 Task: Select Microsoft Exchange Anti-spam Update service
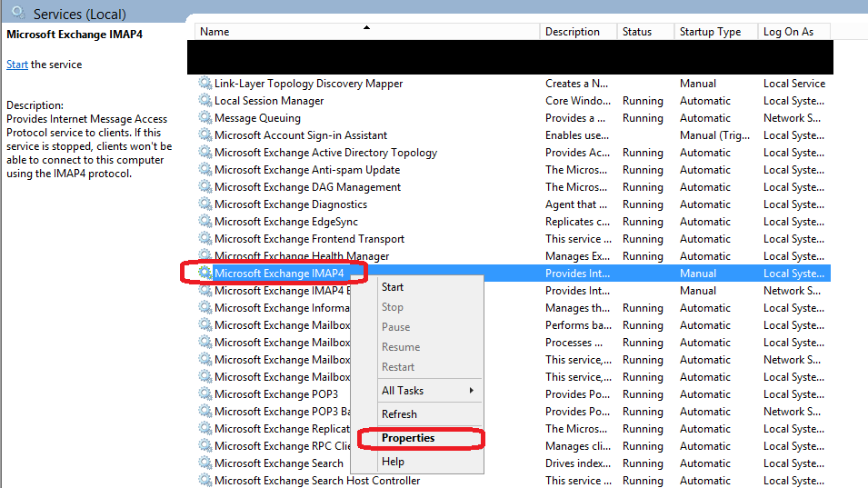click(x=307, y=169)
